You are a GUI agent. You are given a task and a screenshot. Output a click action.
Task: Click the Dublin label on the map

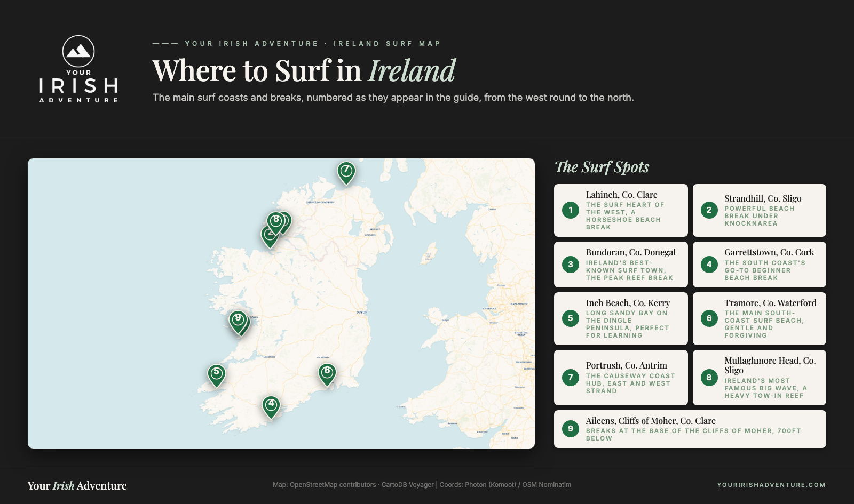tap(362, 313)
